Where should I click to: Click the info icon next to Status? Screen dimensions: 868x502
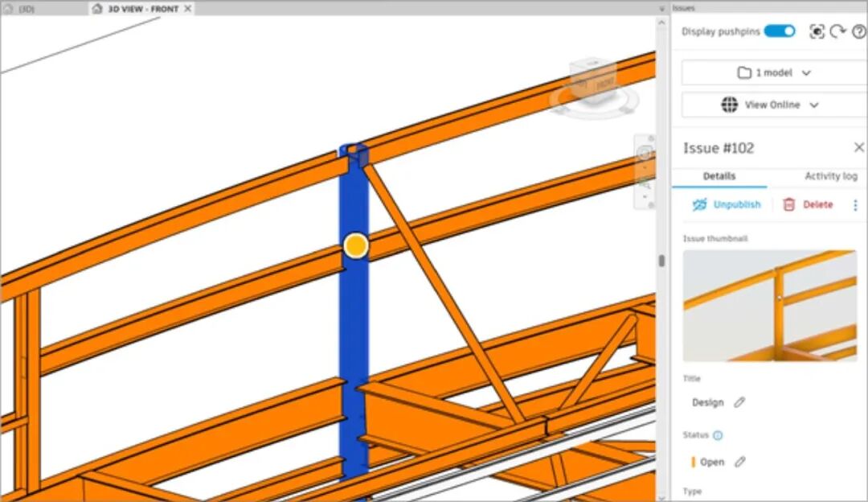718,435
